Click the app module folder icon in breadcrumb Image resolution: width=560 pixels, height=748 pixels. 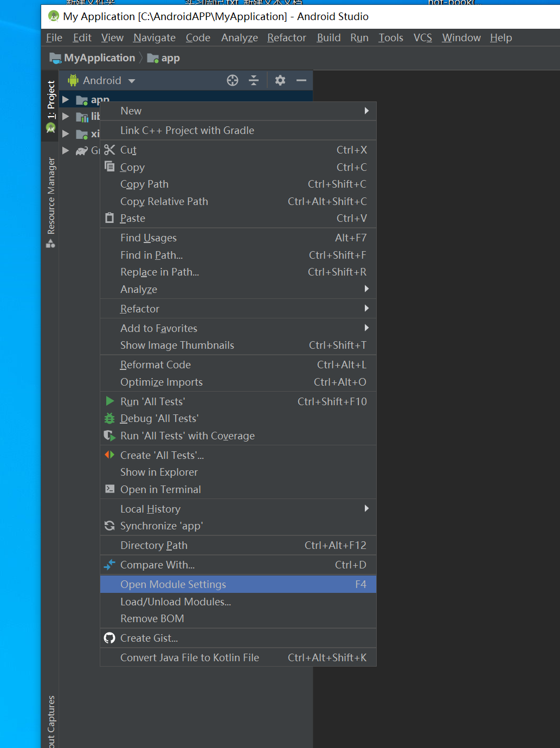pos(153,58)
